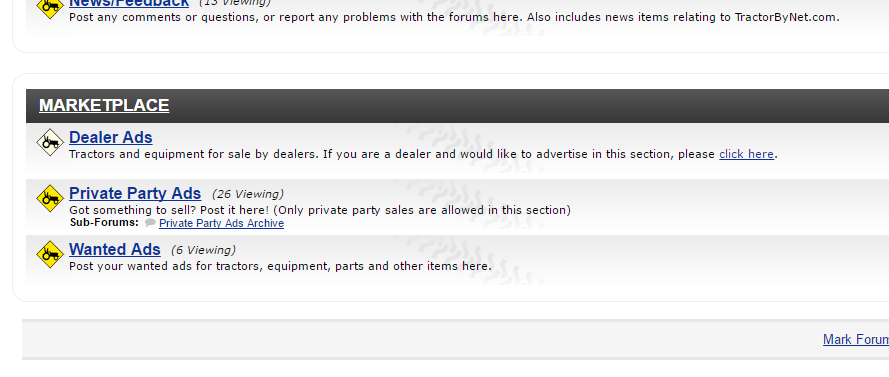The height and width of the screenshot is (377, 889).
Task: Click the Mark Forums link at the bottom right
Action: pyautogui.click(x=856, y=340)
